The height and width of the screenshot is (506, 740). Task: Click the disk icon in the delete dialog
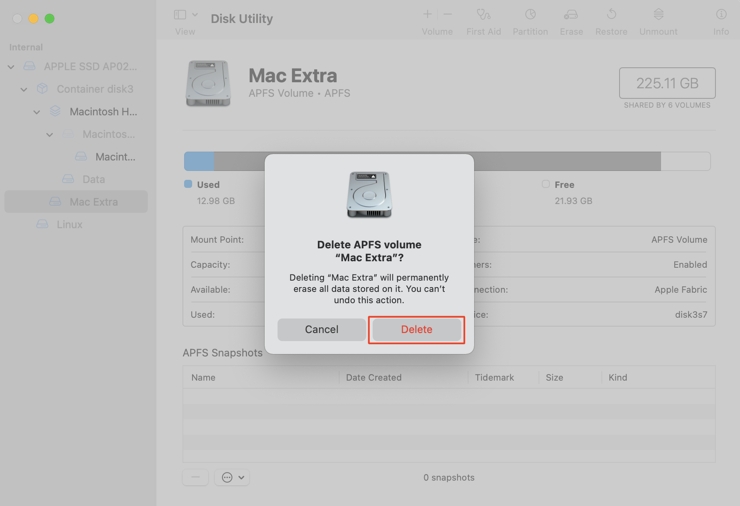[x=369, y=195]
